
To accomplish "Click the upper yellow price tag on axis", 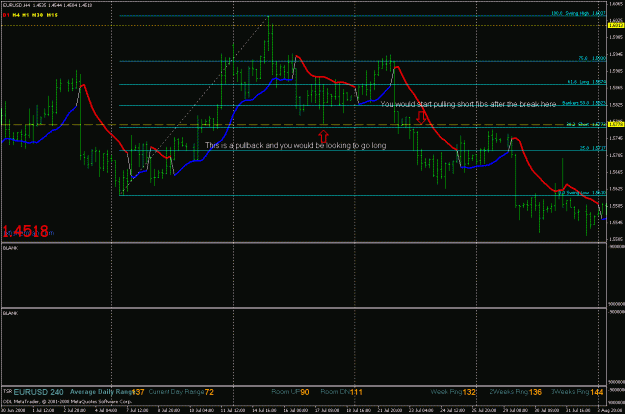I will [x=616, y=25].
